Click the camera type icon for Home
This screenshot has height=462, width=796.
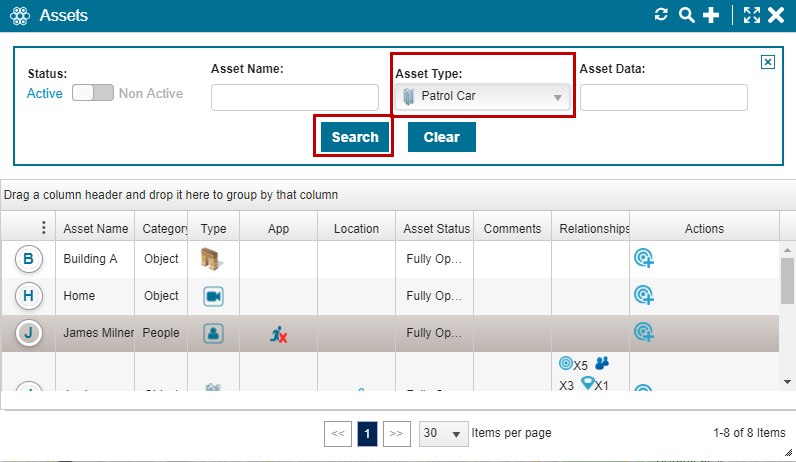pyautogui.click(x=213, y=296)
